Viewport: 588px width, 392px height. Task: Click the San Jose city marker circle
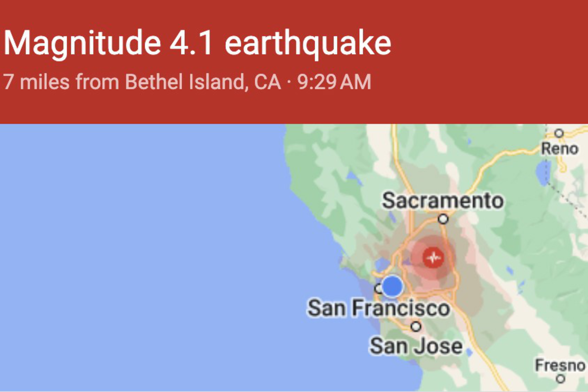pos(416,326)
